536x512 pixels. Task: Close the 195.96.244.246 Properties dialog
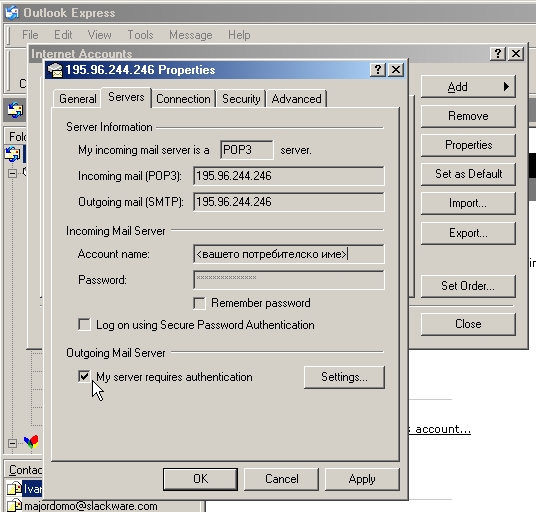396,70
